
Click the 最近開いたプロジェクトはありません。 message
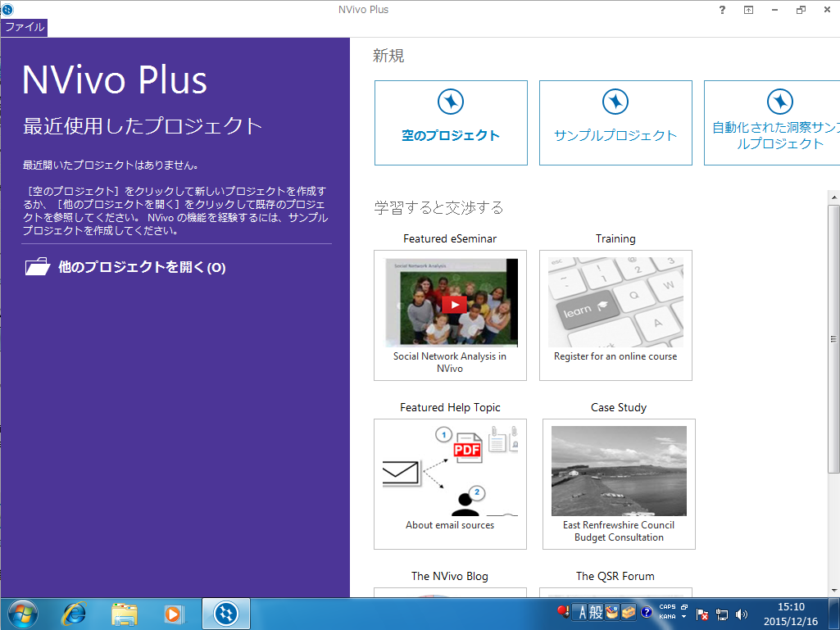(111, 165)
